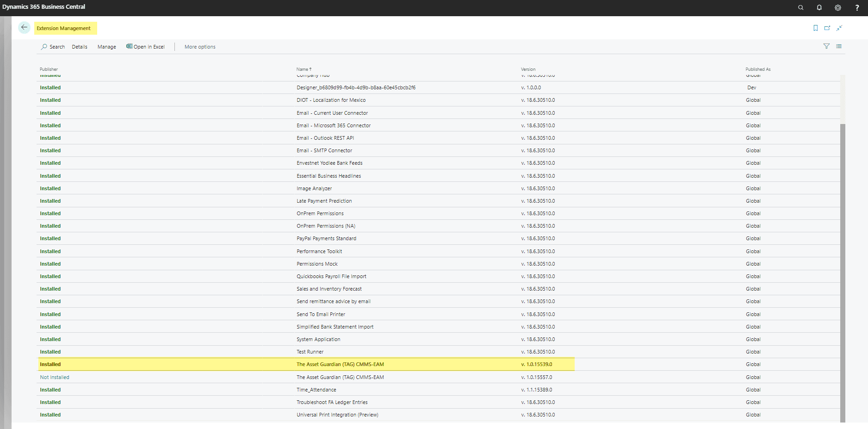Click version v. 1.0.15539.0 of Asset Guardian
Image resolution: width=868 pixels, height=429 pixels.
click(536, 364)
